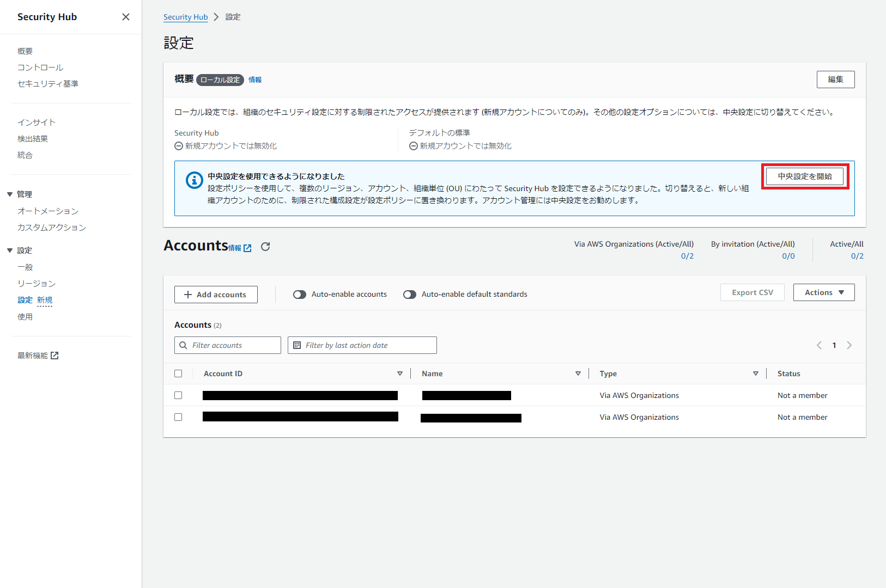The width and height of the screenshot is (886, 588).
Task: Open 使用 in the sidebar
Action: point(25,317)
